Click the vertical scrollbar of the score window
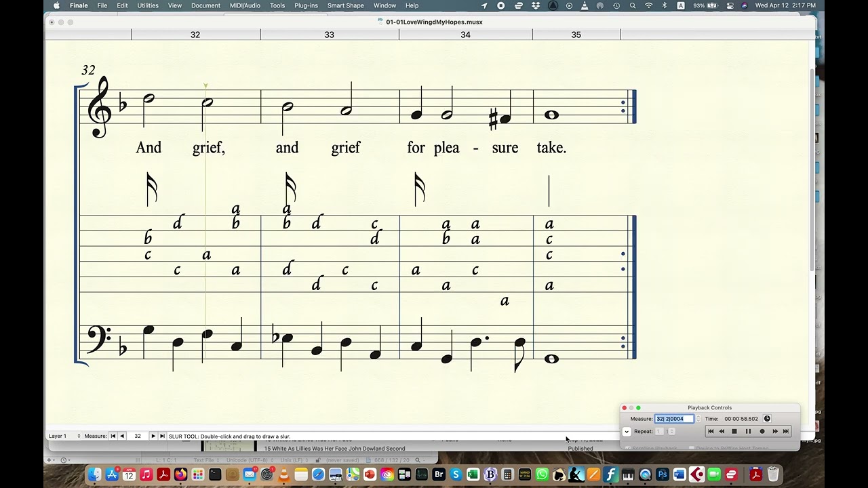 click(812, 169)
